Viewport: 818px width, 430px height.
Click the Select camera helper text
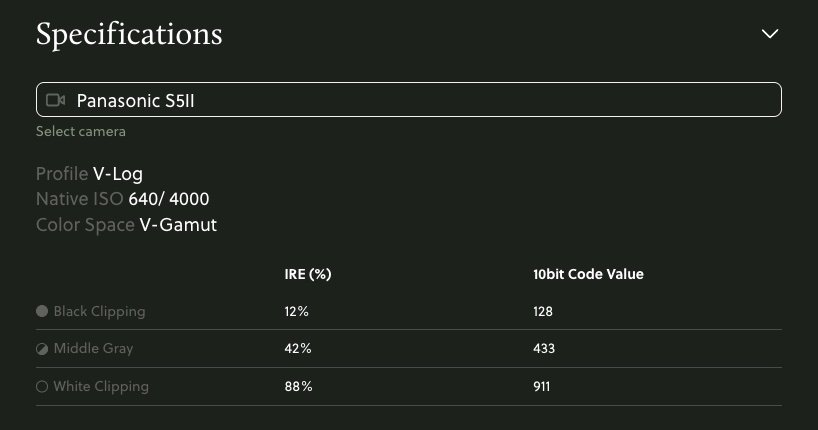81,131
